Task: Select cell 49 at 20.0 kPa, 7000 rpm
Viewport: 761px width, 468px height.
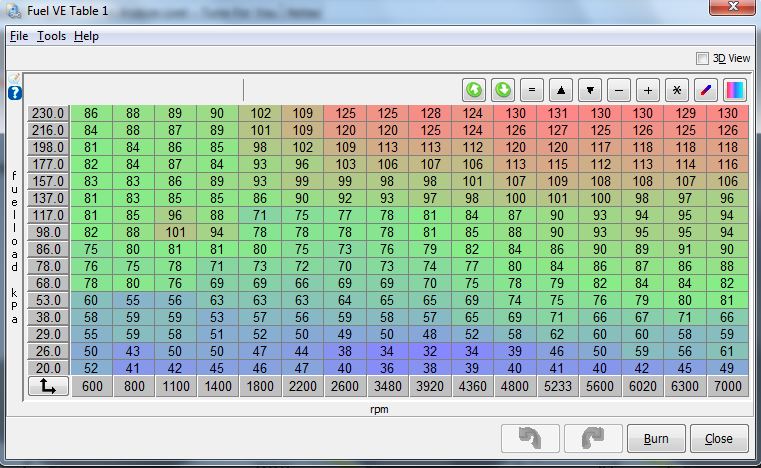Action: pyautogui.click(x=728, y=368)
